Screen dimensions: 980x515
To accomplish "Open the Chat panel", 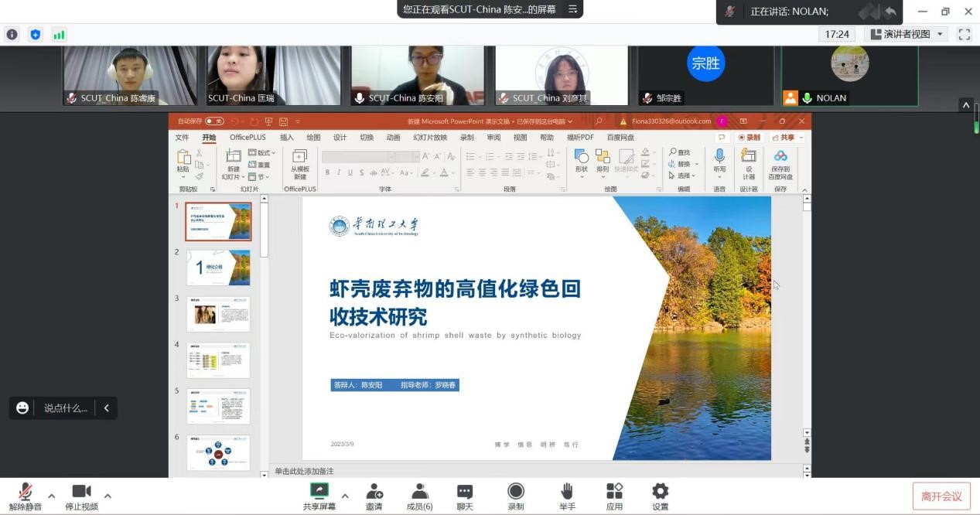I will (465, 492).
